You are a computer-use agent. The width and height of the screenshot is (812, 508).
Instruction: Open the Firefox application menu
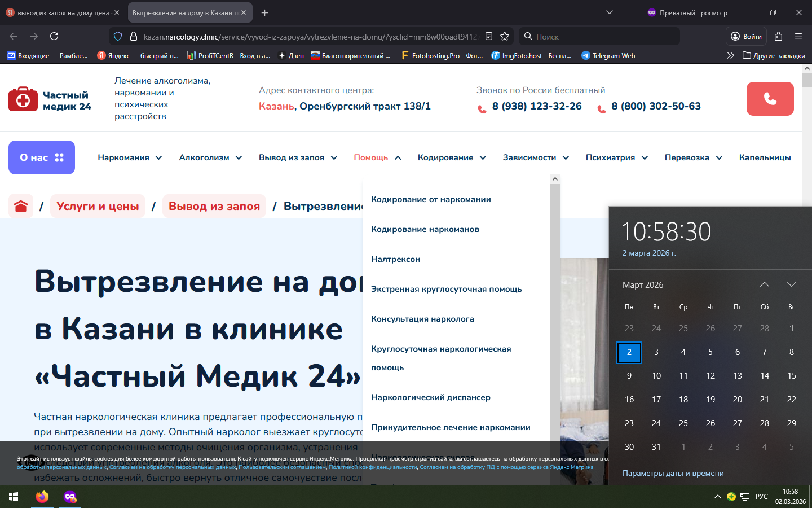[x=798, y=36]
